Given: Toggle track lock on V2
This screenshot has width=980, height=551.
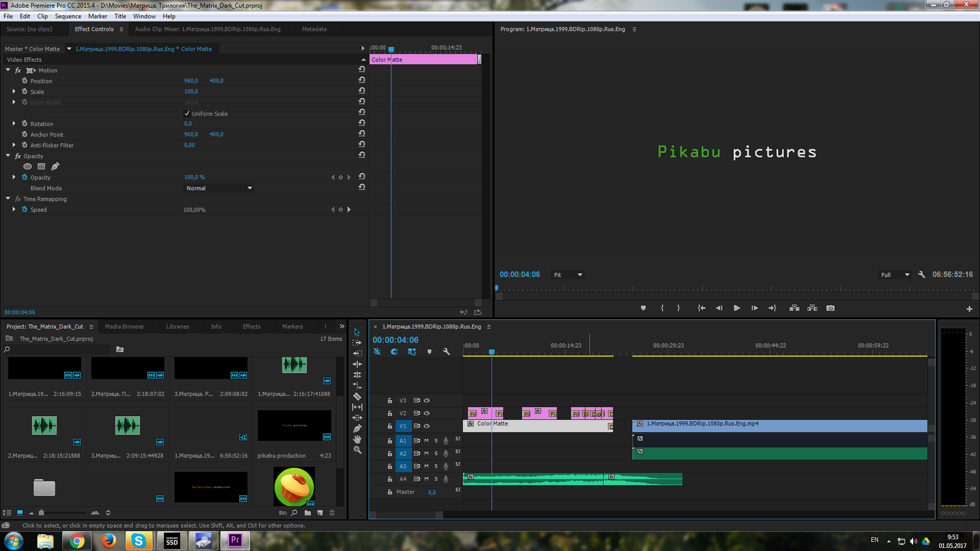Looking at the screenshot, I should pyautogui.click(x=390, y=413).
